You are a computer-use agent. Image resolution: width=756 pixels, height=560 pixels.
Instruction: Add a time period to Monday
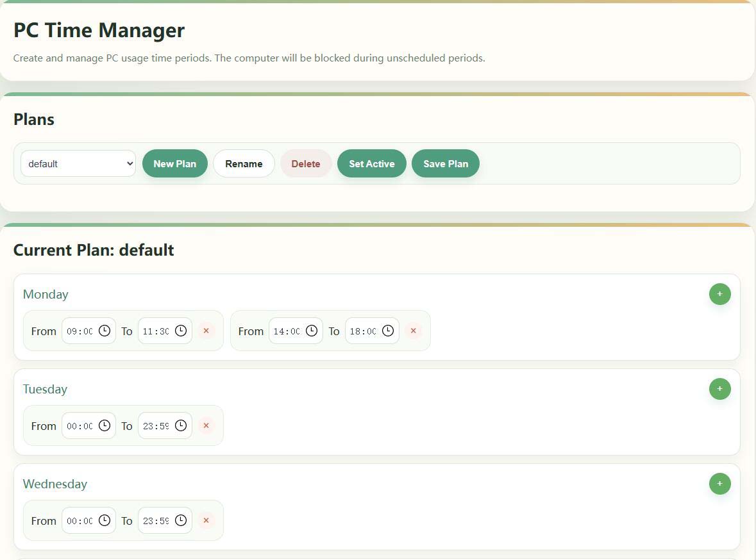click(719, 294)
